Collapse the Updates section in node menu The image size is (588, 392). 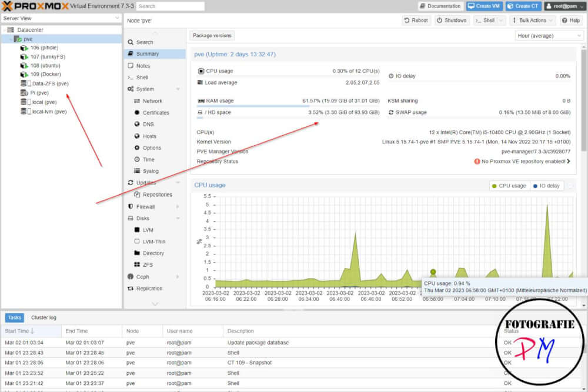[x=178, y=183]
